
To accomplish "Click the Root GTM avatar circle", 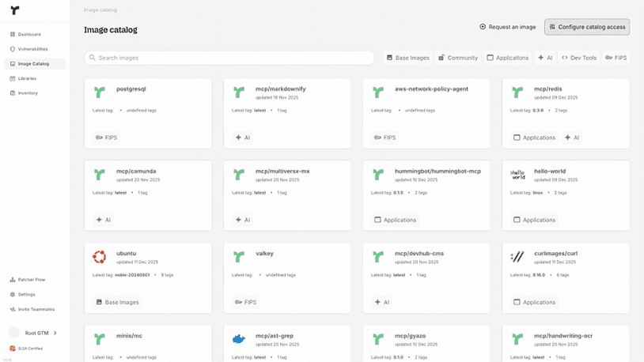I will 14,333.
